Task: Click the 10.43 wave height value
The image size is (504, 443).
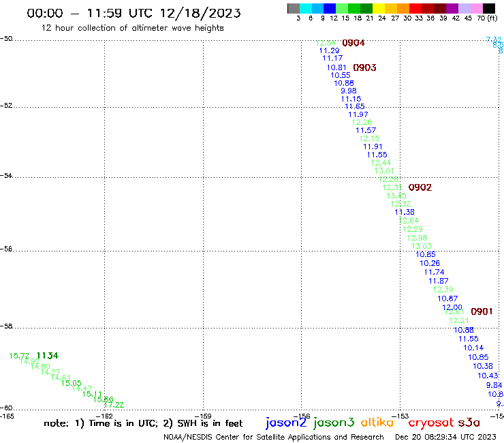Action: pos(488,376)
